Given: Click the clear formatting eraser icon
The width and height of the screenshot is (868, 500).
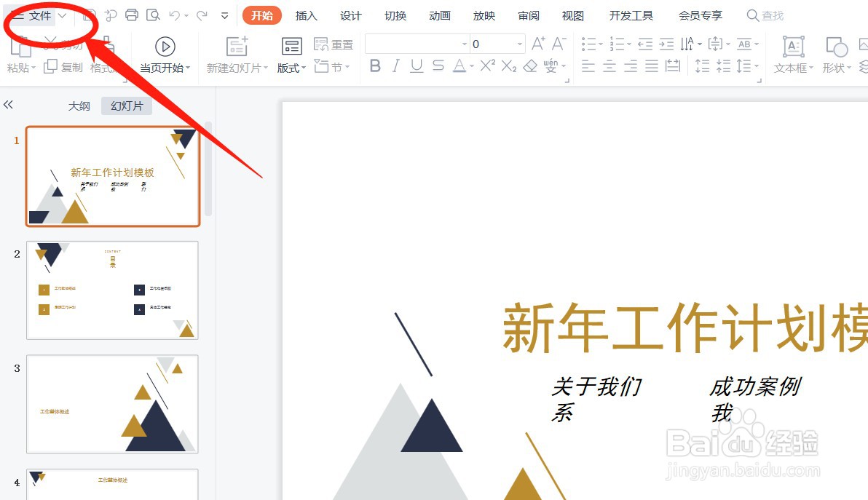Looking at the screenshot, I should (x=530, y=66).
